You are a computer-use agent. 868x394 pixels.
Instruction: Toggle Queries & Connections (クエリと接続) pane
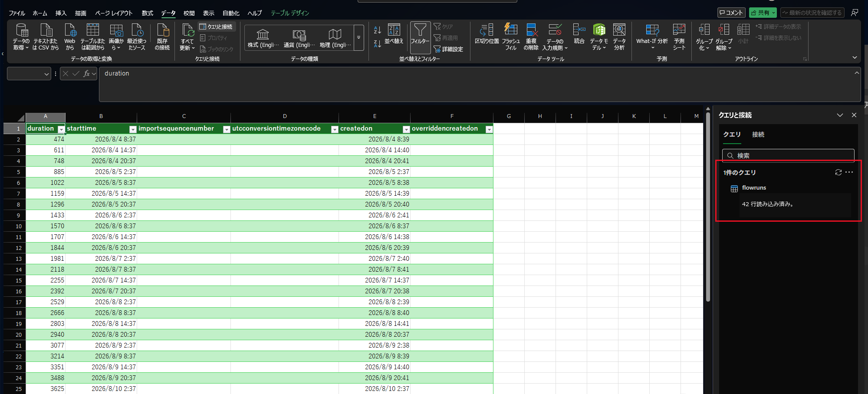(x=217, y=26)
